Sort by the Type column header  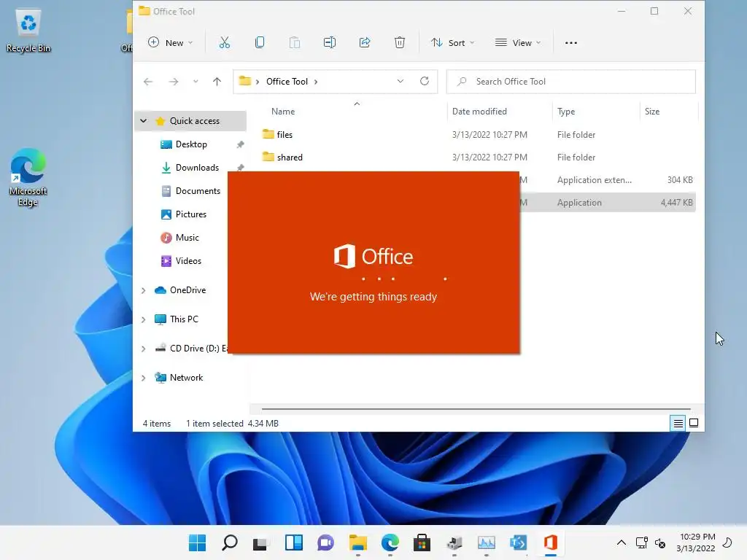click(x=566, y=112)
